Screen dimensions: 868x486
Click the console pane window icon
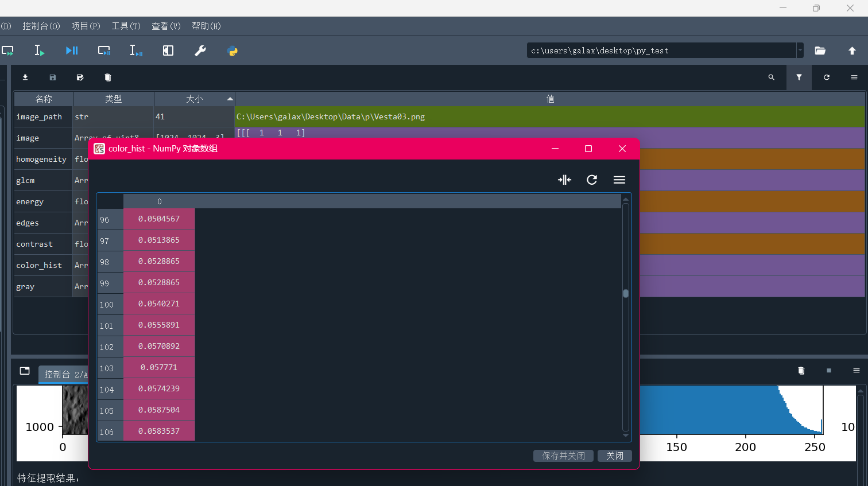pos(25,371)
